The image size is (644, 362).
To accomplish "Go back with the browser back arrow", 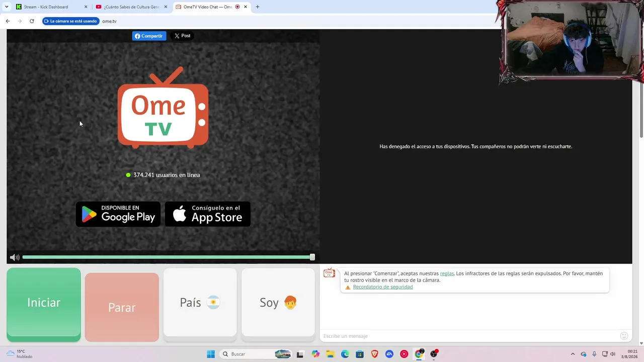I will [8, 21].
